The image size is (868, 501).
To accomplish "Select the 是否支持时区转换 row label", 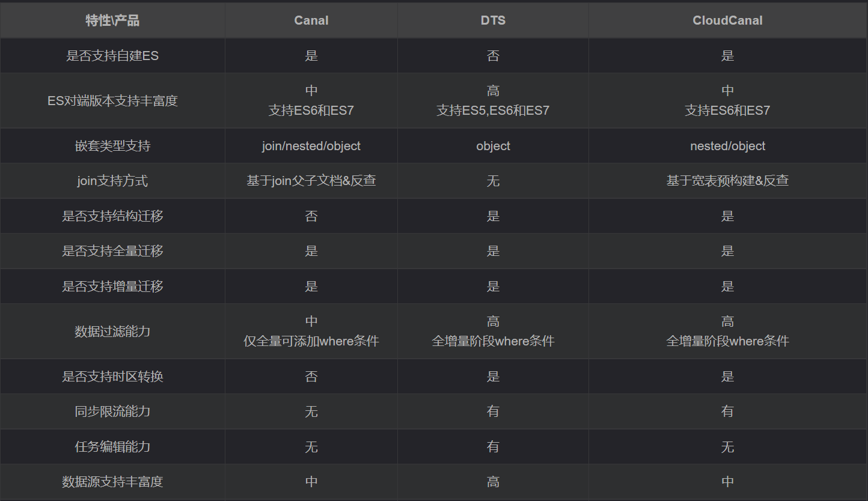I will coord(112,377).
